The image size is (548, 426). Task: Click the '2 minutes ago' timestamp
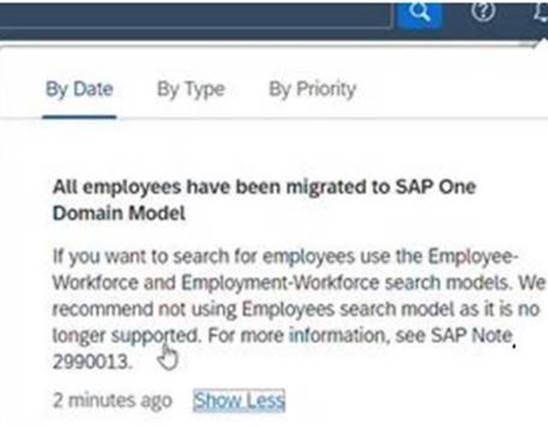click(112, 400)
